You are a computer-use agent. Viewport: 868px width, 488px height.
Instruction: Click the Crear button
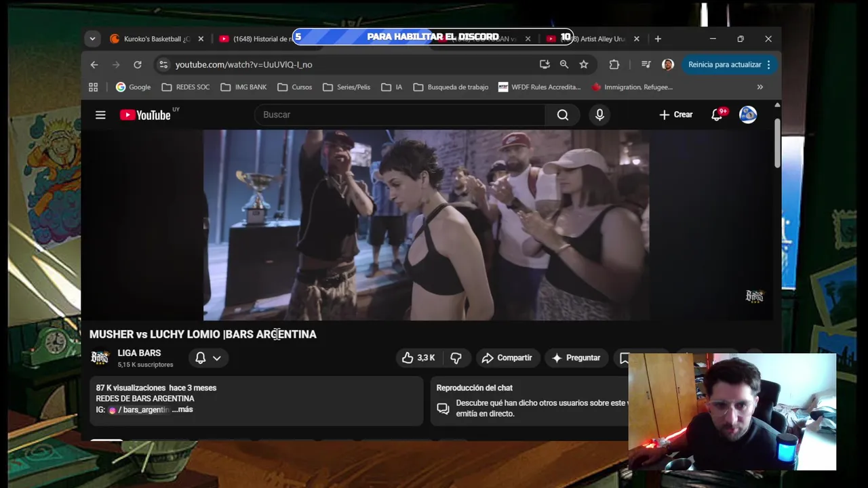click(x=676, y=115)
